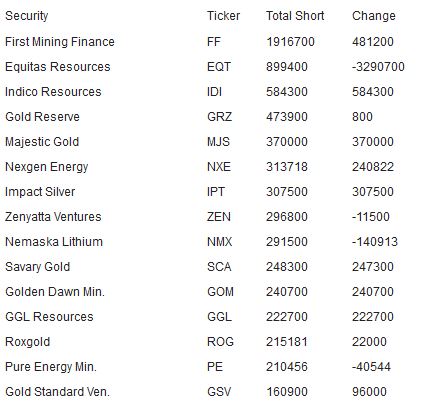Click the Change column header
The width and height of the screenshot is (422, 408).
click(374, 16)
